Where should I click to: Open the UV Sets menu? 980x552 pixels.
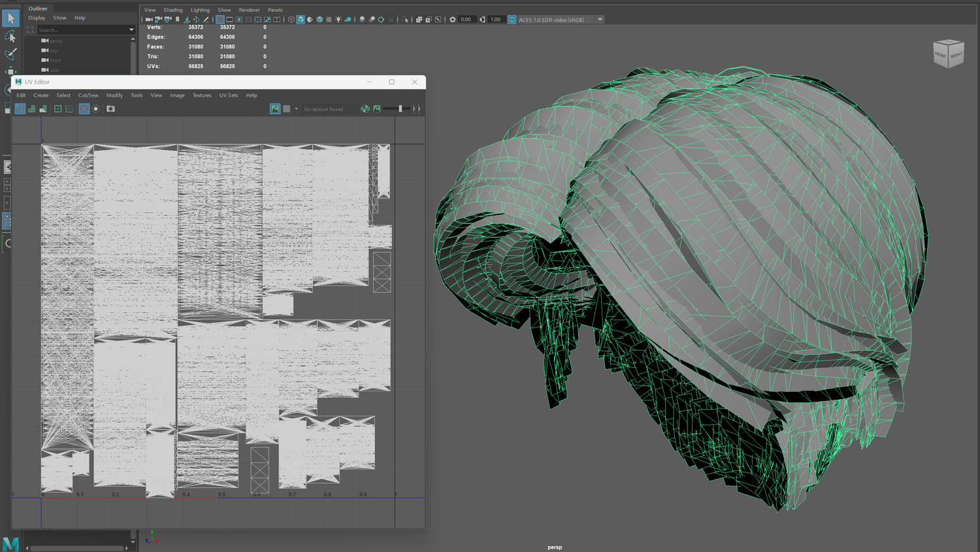tap(228, 95)
